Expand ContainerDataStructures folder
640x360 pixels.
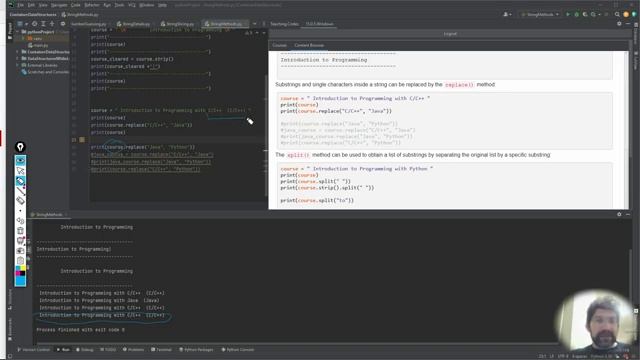18,52
